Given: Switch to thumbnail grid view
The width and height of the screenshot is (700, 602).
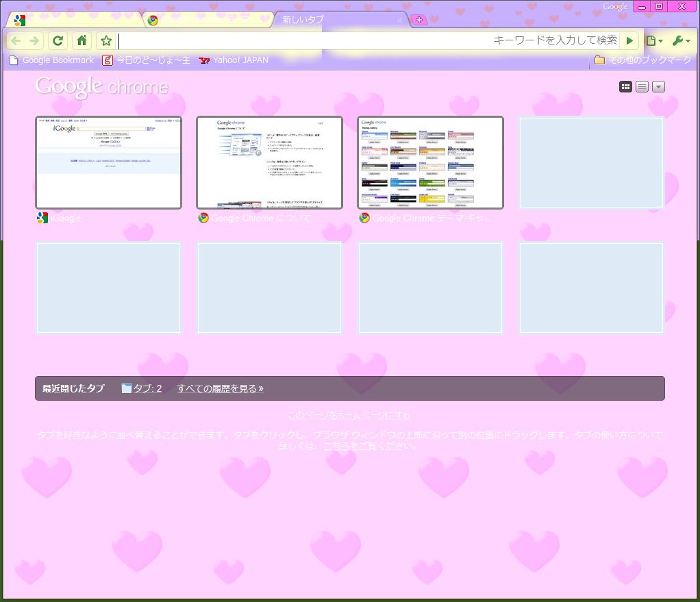Looking at the screenshot, I should click(x=625, y=86).
